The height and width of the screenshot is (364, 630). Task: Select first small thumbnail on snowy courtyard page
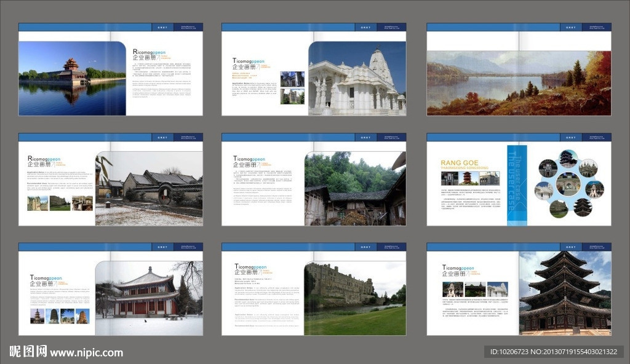point(38,204)
